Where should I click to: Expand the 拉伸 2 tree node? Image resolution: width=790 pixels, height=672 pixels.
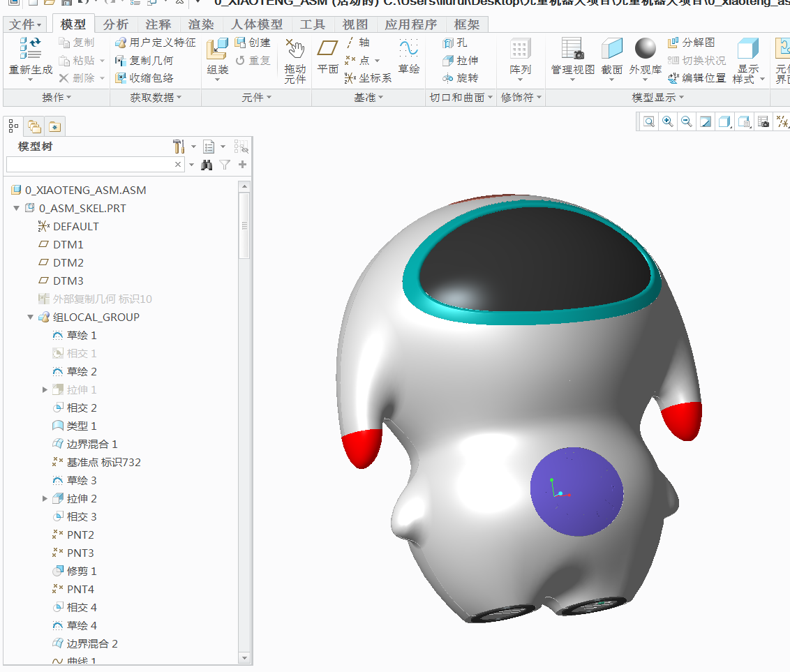tap(45, 498)
